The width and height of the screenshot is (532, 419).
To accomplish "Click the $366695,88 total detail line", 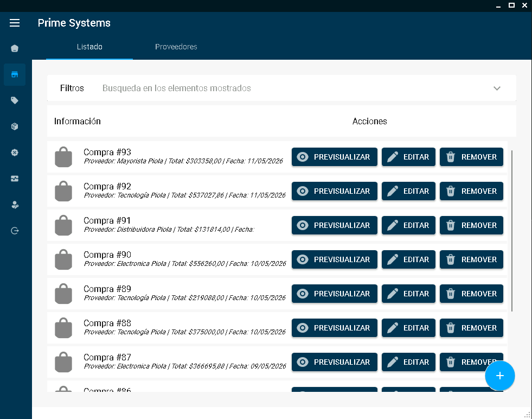I will point(185,366).
